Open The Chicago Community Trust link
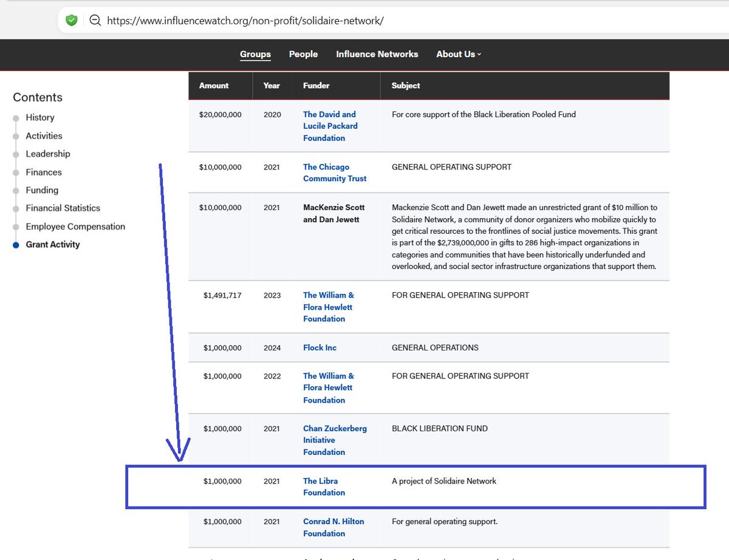The height and width of the screenshot is (560, 729). [335, 172]
